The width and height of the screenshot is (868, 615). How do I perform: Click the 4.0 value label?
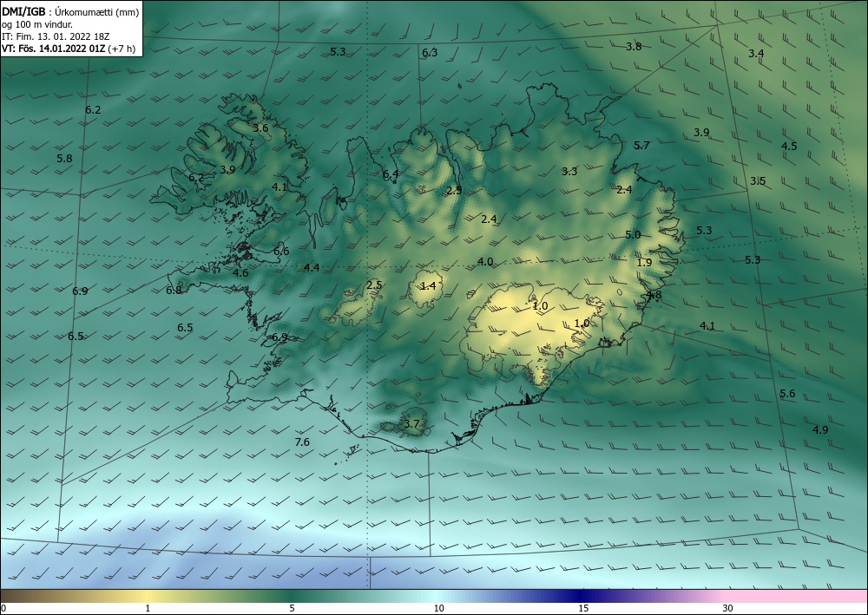pos(485,262)
